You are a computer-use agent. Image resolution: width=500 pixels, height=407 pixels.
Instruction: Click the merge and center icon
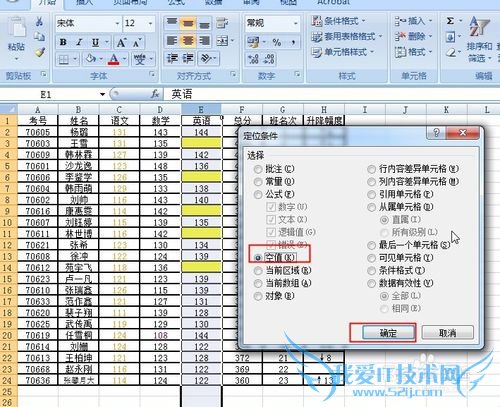click(222, 41)
